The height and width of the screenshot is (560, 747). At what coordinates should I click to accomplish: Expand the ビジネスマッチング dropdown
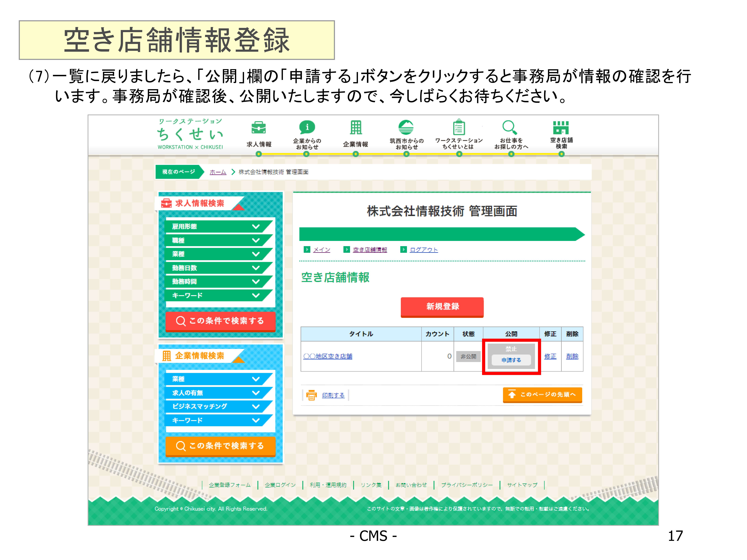pyautogui.click(x=218, y=406)
